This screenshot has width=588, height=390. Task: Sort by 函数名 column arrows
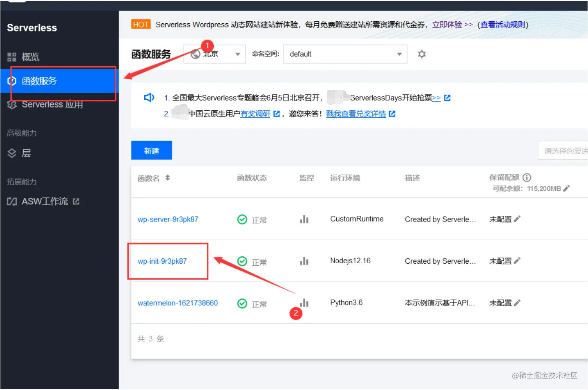click(x=168, y=178)
